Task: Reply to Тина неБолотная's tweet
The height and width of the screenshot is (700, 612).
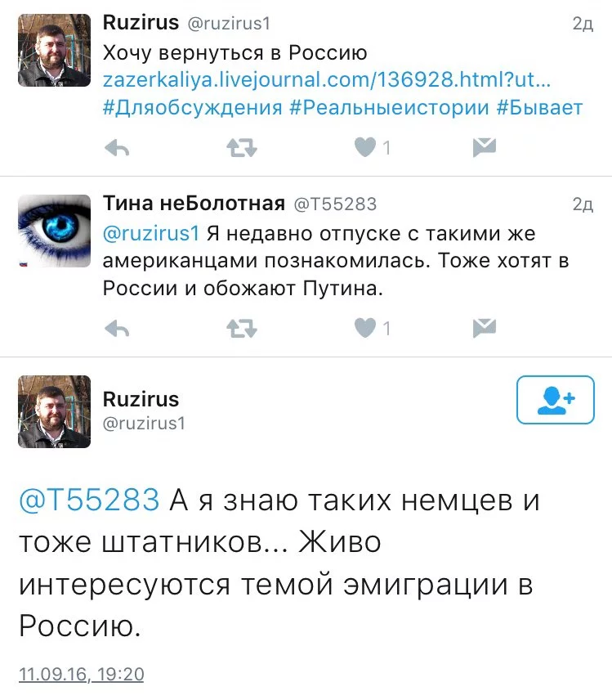Action: [117, 329]
